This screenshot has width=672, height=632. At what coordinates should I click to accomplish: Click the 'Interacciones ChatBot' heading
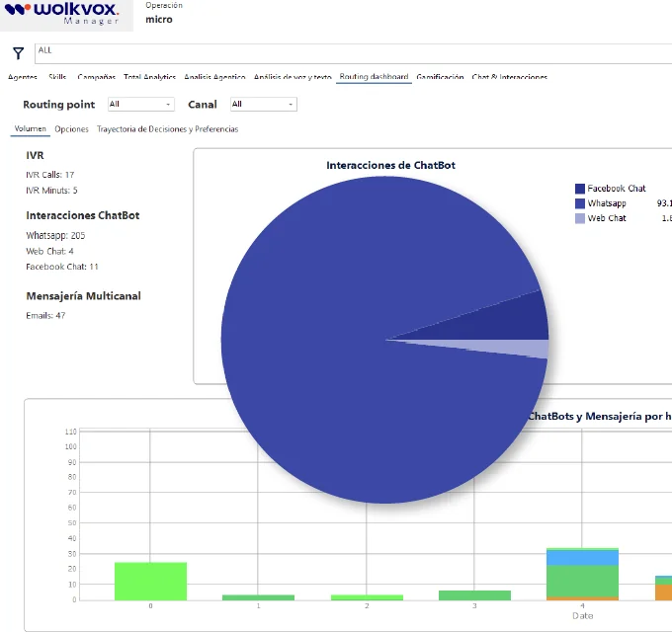[83, 215]
